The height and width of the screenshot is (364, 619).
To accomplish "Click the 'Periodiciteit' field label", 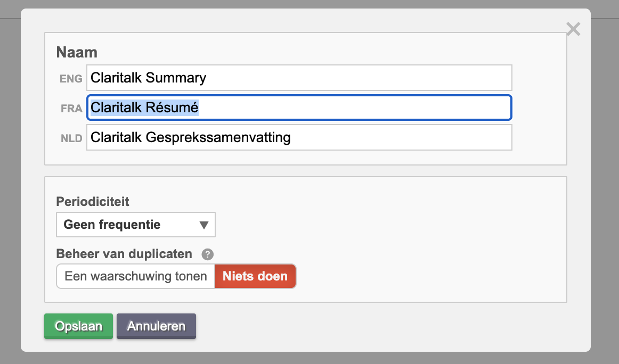I will coord(93,202).
